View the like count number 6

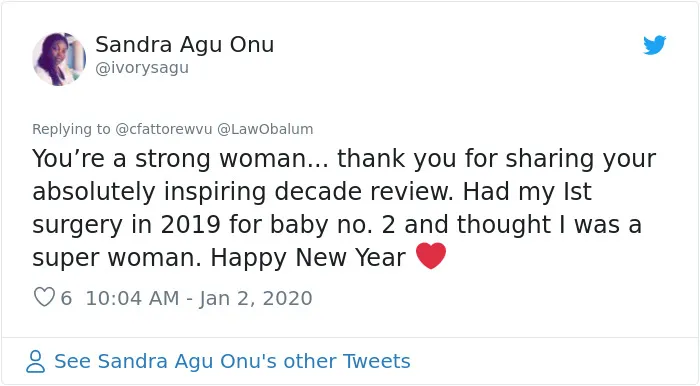point(66,298)
